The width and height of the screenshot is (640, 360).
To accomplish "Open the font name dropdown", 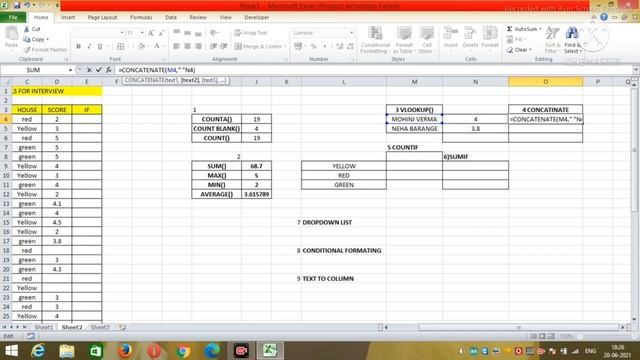I will (x=122, y=33).
